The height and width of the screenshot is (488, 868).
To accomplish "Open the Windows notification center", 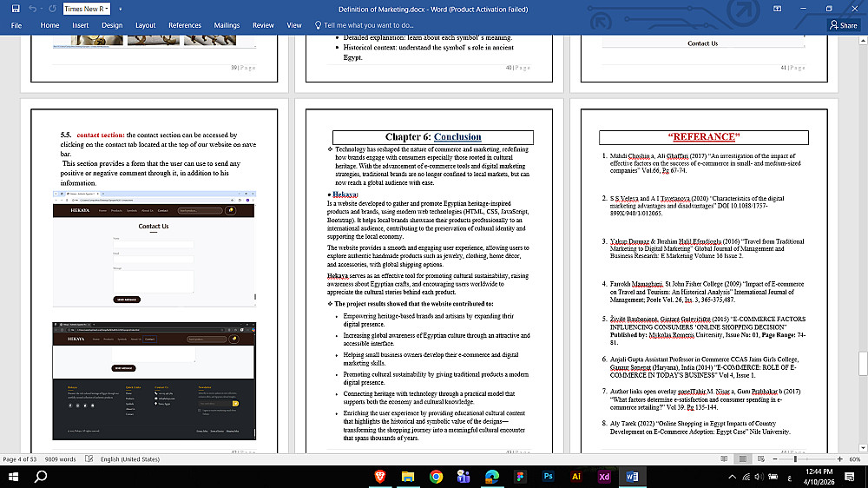I will click(x=850, y=477).
